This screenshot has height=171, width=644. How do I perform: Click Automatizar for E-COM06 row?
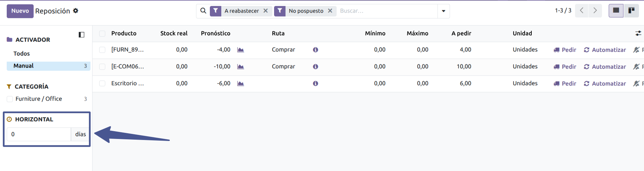tap(605, 67)
